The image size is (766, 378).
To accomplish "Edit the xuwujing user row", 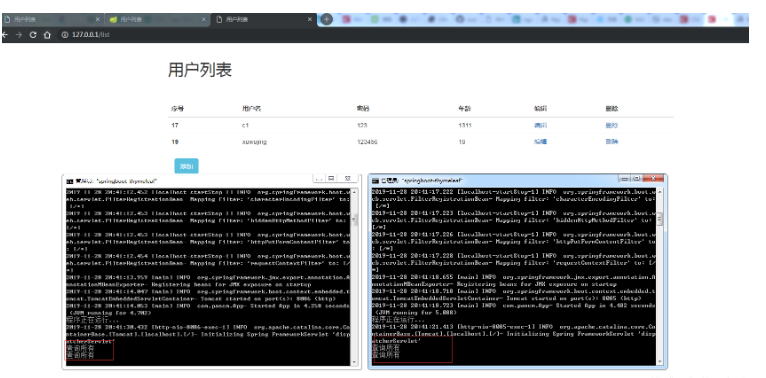I will 540,142.
